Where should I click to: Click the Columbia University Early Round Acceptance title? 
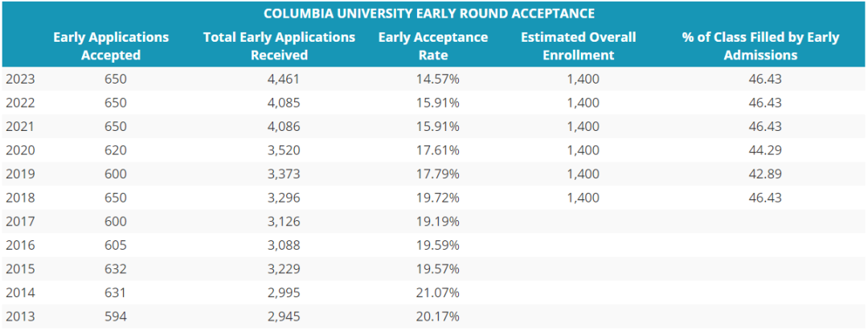pos(429,14)
